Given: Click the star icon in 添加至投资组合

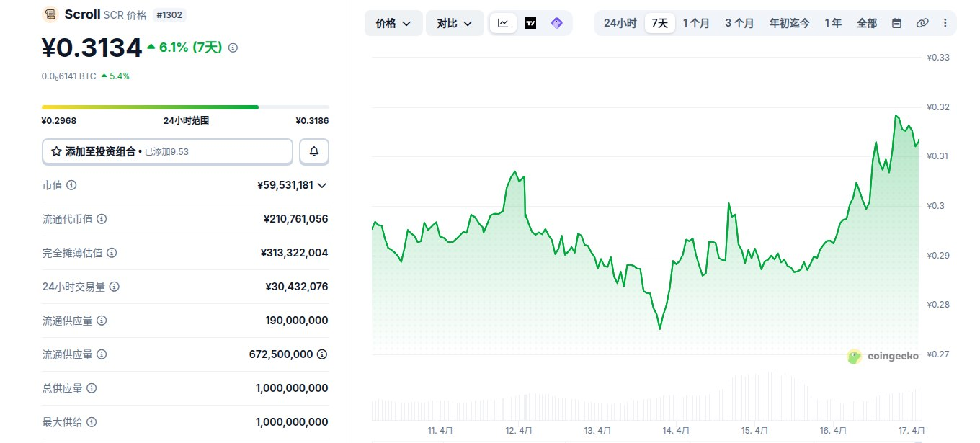Looking at the screenshot, I should [57, 151].
